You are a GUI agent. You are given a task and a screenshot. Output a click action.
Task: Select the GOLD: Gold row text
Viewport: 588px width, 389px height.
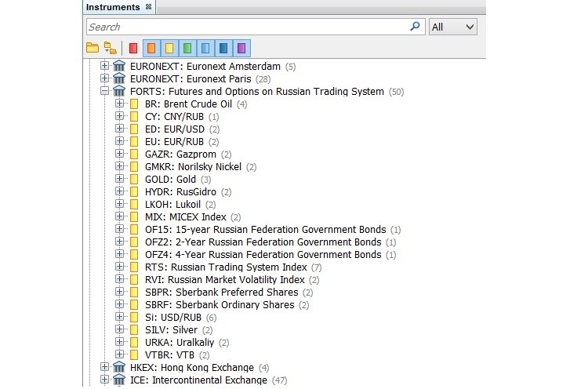pos(171,180)
